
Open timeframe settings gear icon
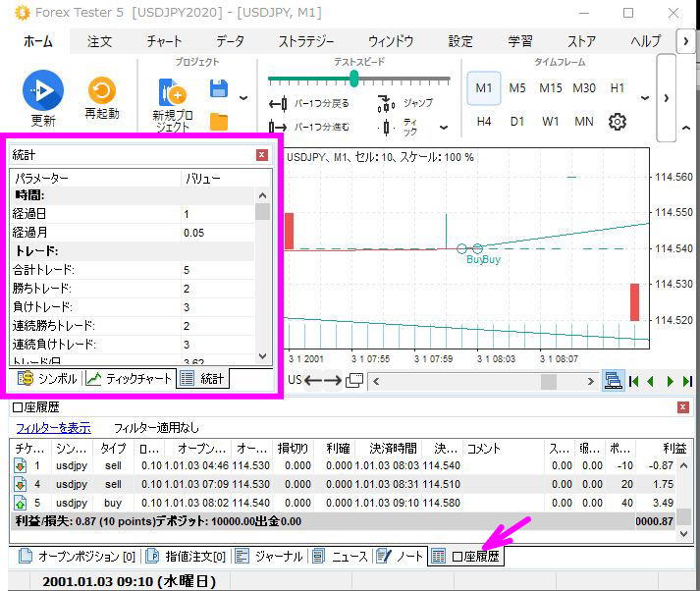pyautogui.click(x=617, y=122)
